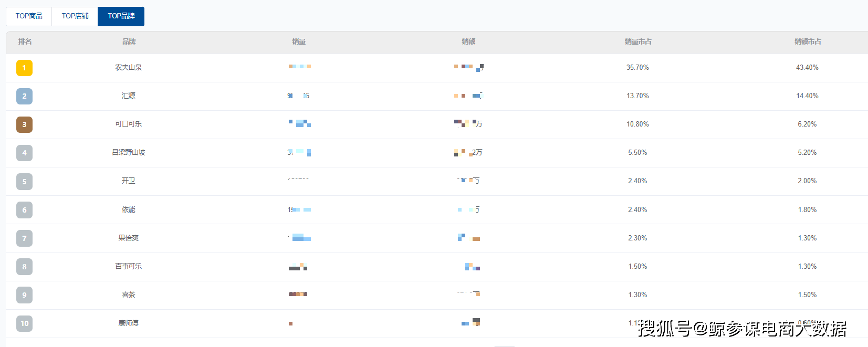Click 2.30% sales volume share for 果倍爽
Screen dimensions: 868x347
(x=637, y=238)
